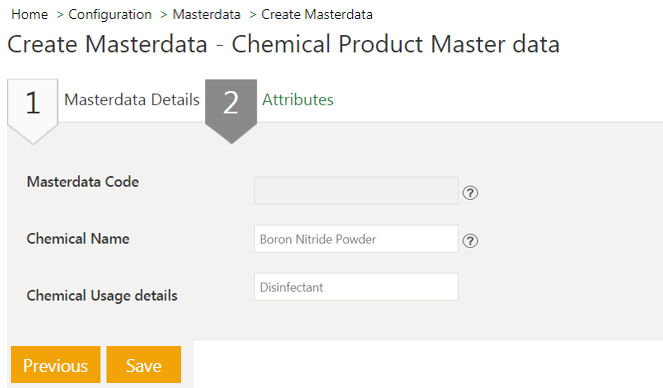Click the help icon beside Chemical Name

470,241
